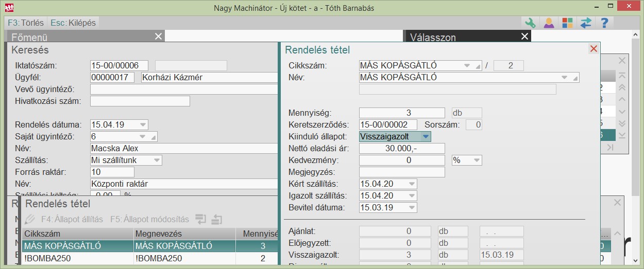Click the Keretszerződés field
The image size is (644, 269).
[x=388, y=125]
